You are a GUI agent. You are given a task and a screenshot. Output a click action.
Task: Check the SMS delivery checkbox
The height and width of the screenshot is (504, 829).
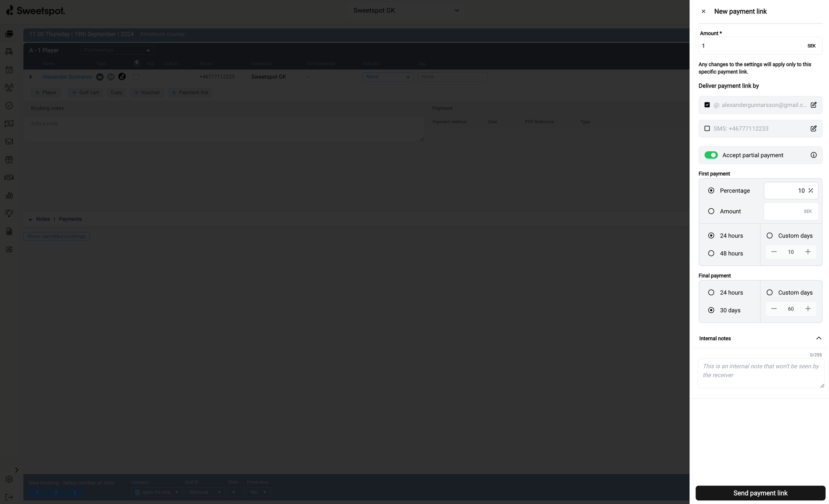pos(707,129)
